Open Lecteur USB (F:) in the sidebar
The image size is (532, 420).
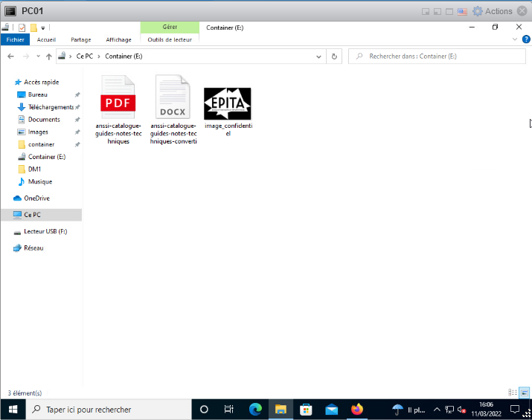click(x=45, y=231)
